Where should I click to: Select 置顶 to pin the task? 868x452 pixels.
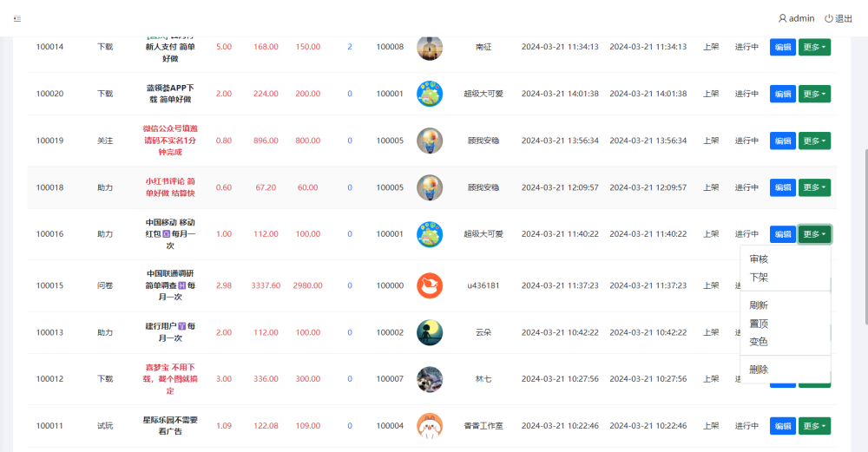click(759, 324)
